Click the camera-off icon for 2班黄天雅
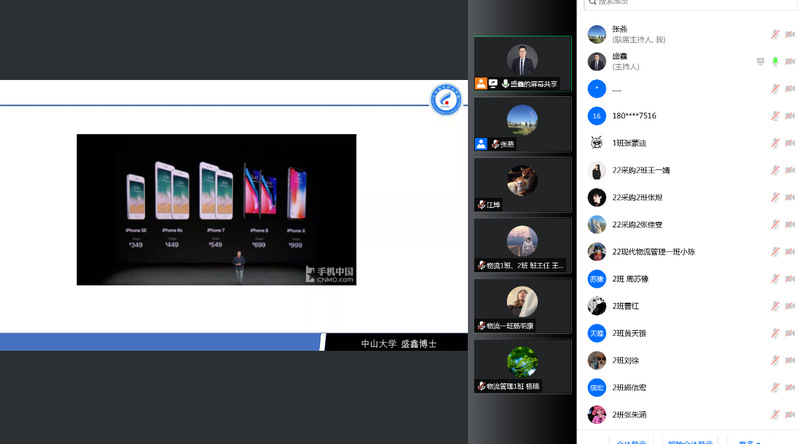The height and width of the screenshot is (444, 798). click(790, 333)
